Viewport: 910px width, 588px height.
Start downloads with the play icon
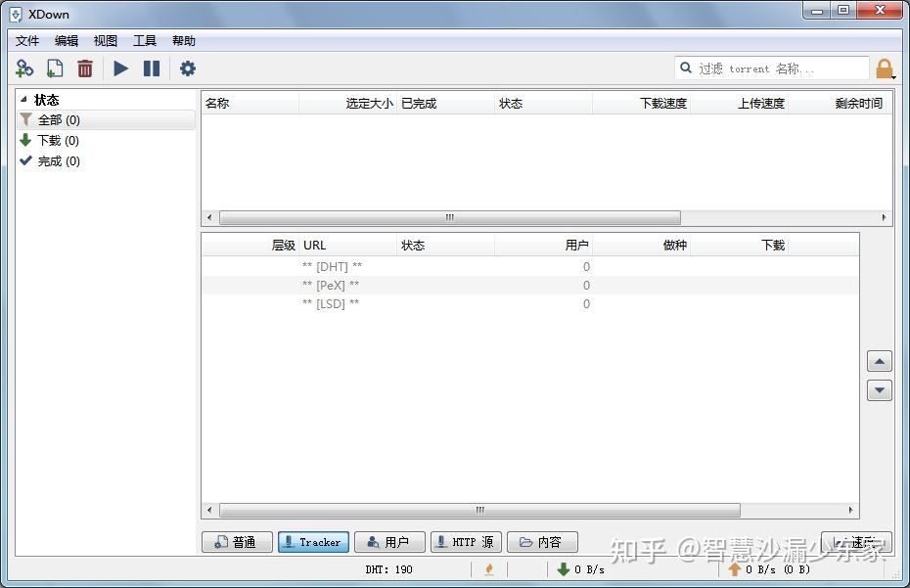[x=120, y=68]
